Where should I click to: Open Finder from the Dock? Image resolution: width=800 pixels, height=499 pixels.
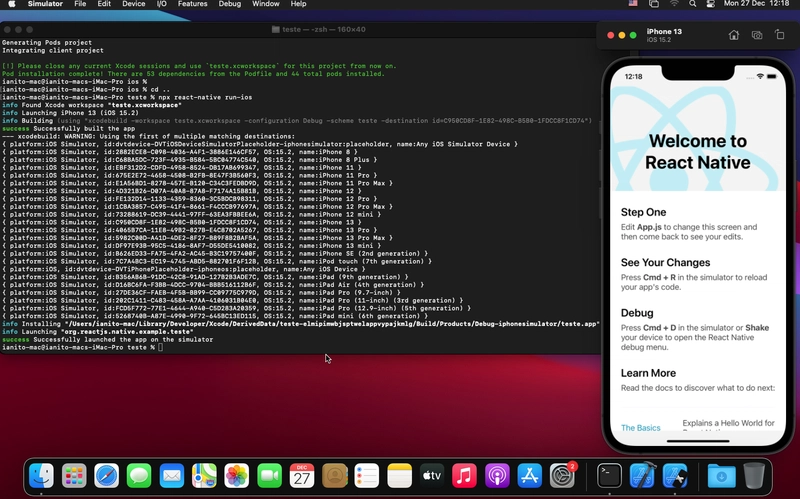[x=41, y=476]
